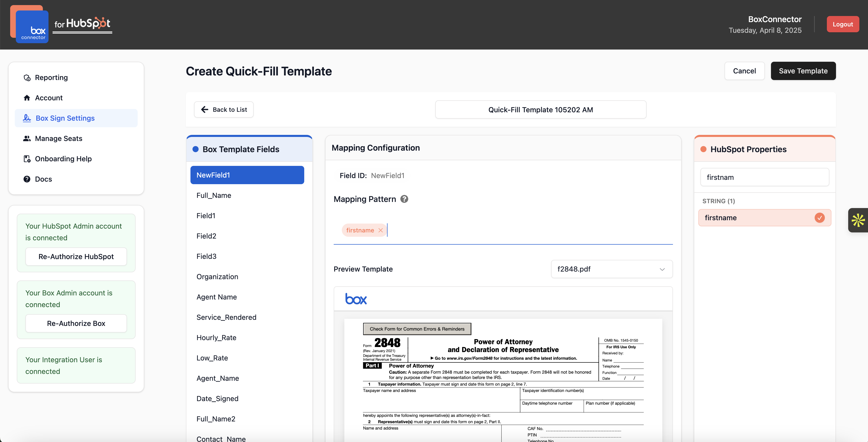The image size is (868, 442).
Task: Go to the Account page
Action: point(76,98)
